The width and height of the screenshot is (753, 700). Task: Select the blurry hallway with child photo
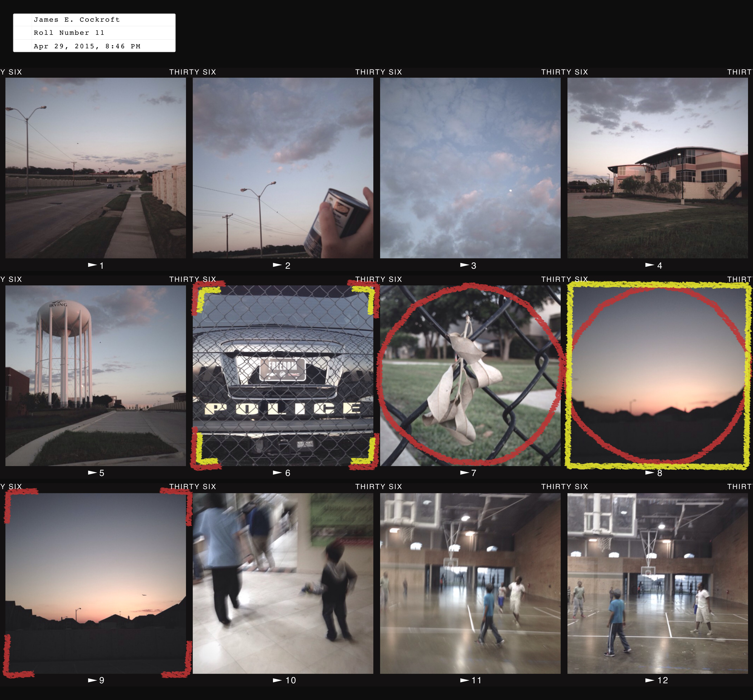click(x=283, y=583)
